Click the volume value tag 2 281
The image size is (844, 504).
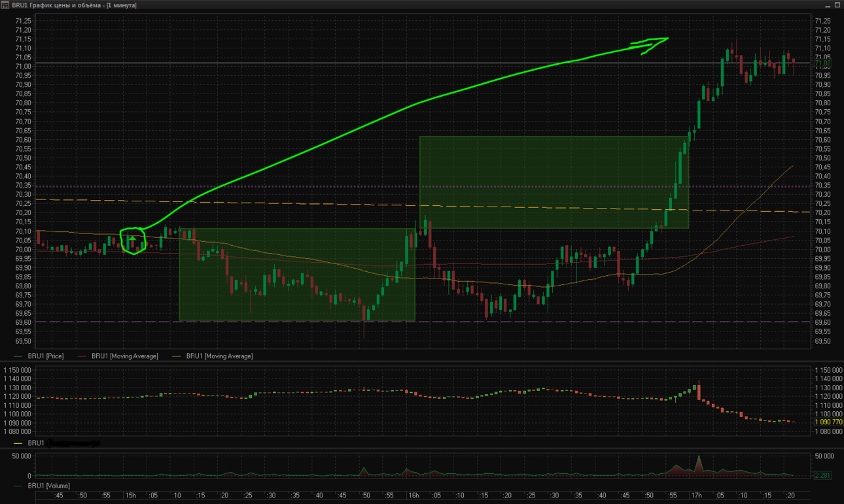[x=822, y=475]
